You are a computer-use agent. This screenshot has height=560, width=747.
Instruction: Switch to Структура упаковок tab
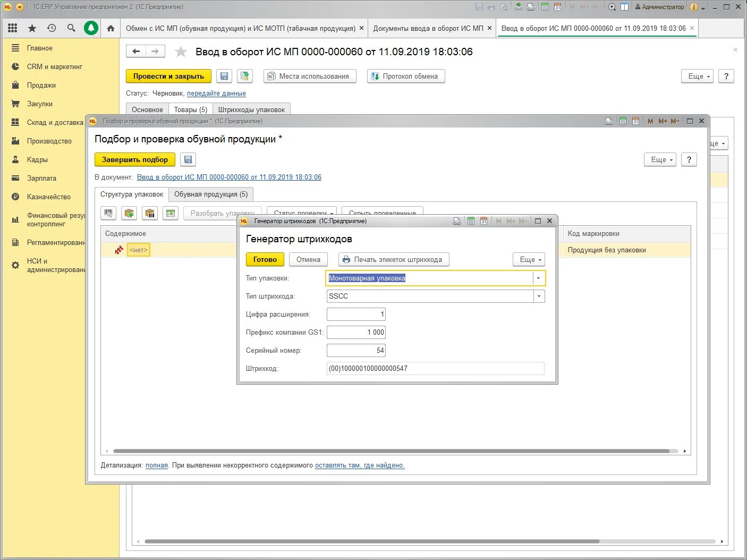pos(132,194)
